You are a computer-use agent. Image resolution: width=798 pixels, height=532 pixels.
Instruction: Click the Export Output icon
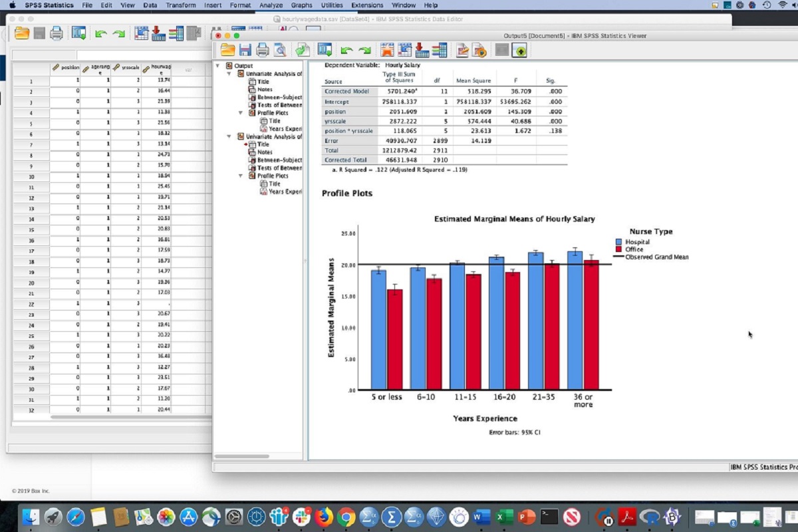[x=303, y=49]
